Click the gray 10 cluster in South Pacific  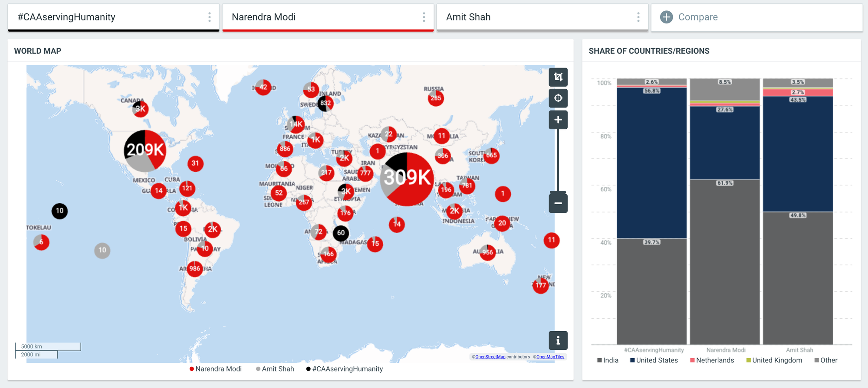102,250
